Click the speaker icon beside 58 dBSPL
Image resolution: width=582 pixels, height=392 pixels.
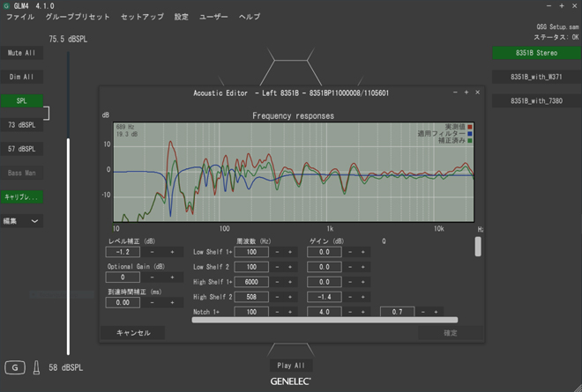pyautogui.click(x=36, y=367)
